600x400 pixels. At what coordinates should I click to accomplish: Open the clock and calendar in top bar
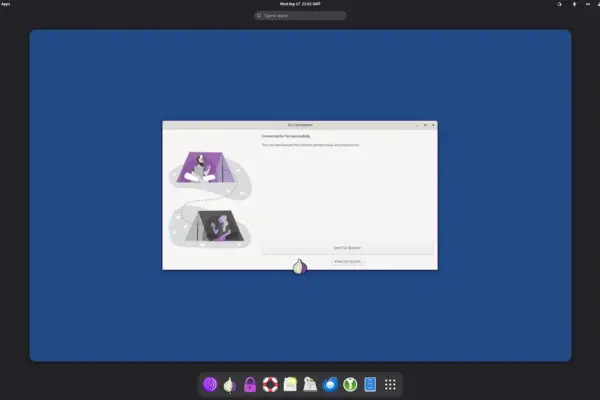300,4
